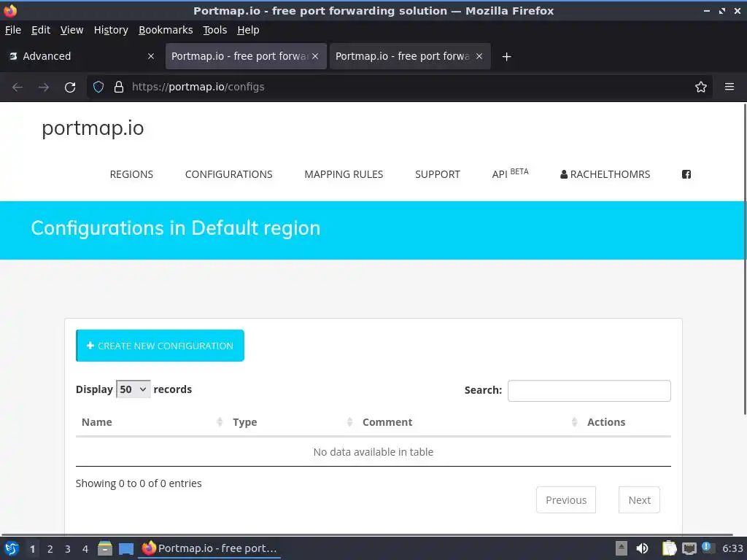
Task: Click the portmap.io site logo
Action: tap(93, 128)
